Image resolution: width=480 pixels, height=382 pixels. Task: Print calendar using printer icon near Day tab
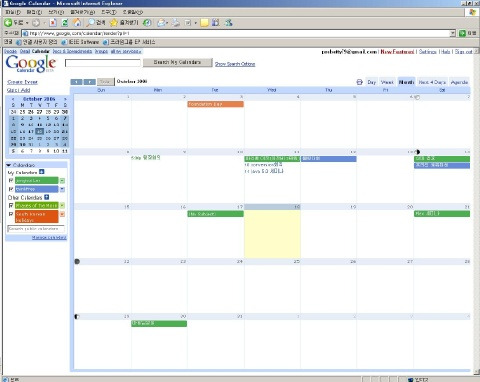click(359, 82)
